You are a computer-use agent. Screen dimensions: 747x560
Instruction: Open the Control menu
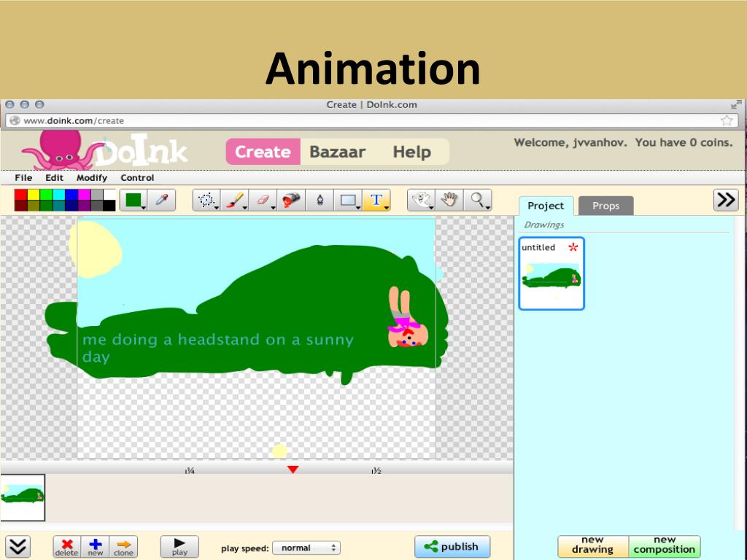coord(137,178)
